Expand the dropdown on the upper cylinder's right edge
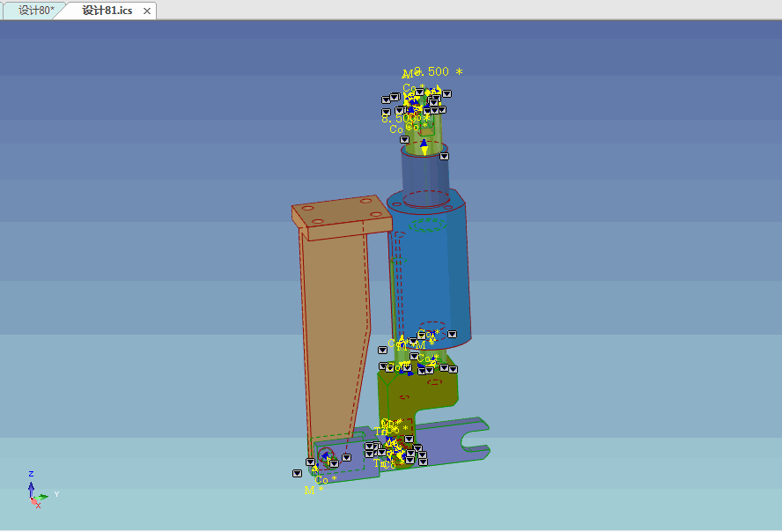The image size is (782, 532). tap(446, 156)
